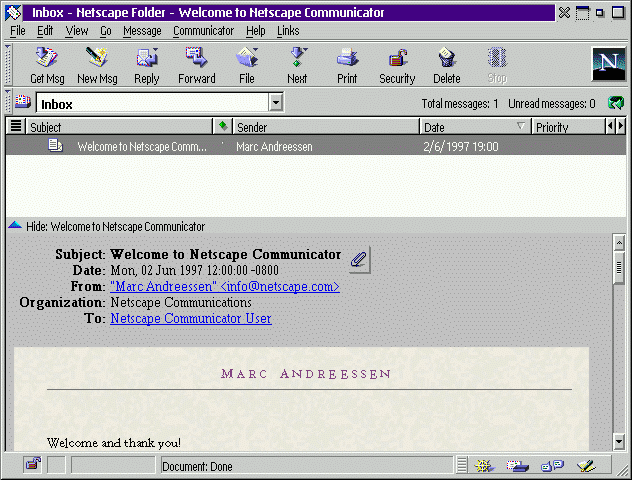Open the Inbox folder dropdown arrow

[276, 102]
